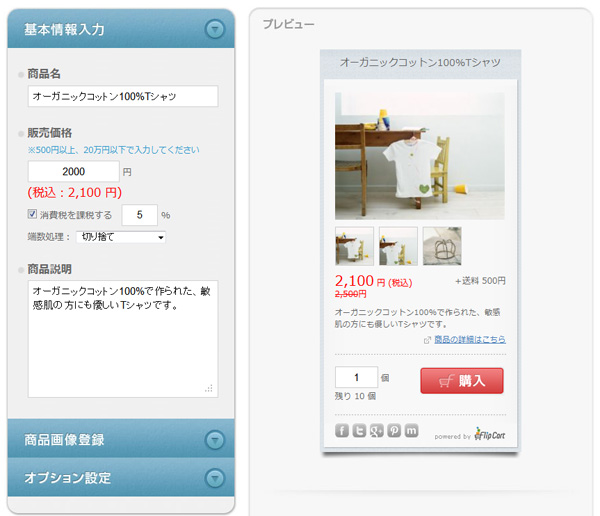The width and height of the screenshot is (600, 516).
Task: Click the mixi share icon
Action: click(x=411, y=430)
